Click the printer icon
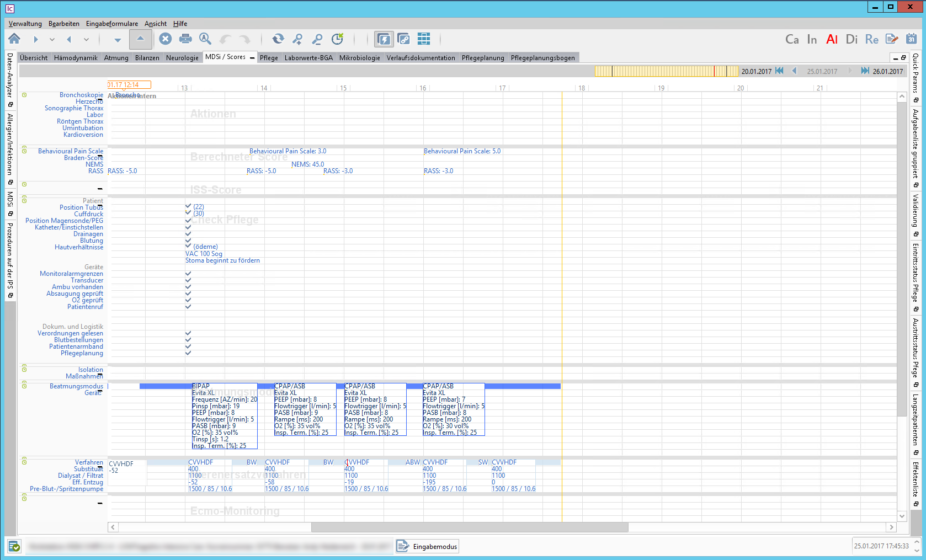926x560 pixels. 185,39
